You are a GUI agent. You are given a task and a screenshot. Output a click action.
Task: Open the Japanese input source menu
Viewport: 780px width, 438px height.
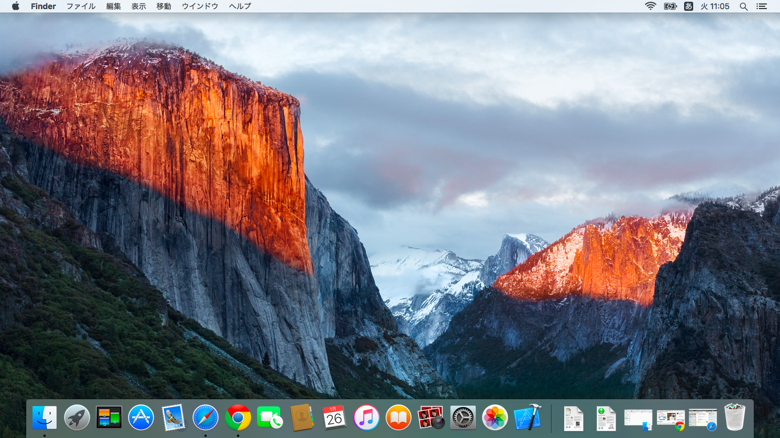click(x=688, y=6)
